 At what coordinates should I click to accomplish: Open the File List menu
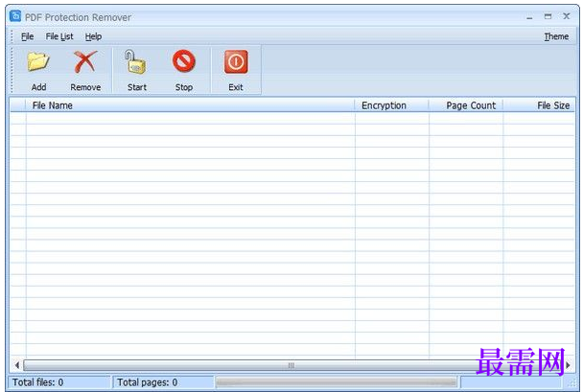[59, 36]
